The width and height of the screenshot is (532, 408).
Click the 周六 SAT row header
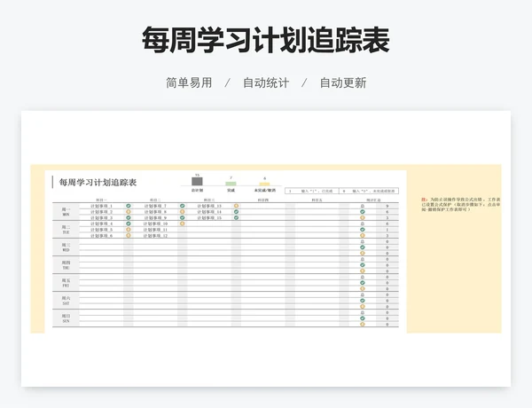pos(66,301)
